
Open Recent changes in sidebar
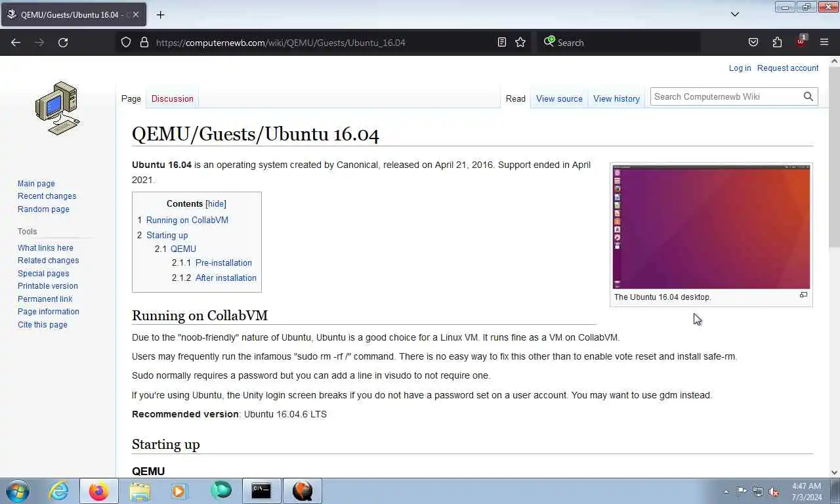[x=47, y=196]
